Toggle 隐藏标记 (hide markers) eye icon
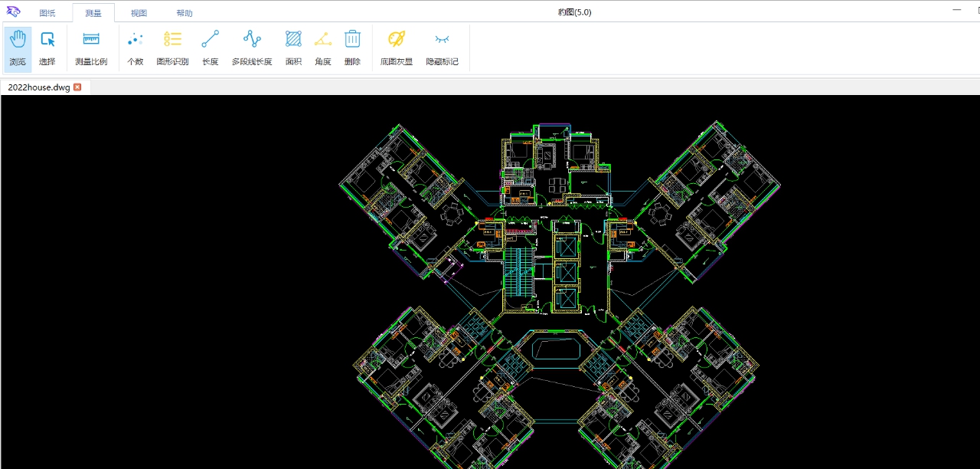 [x=442, y=48]
